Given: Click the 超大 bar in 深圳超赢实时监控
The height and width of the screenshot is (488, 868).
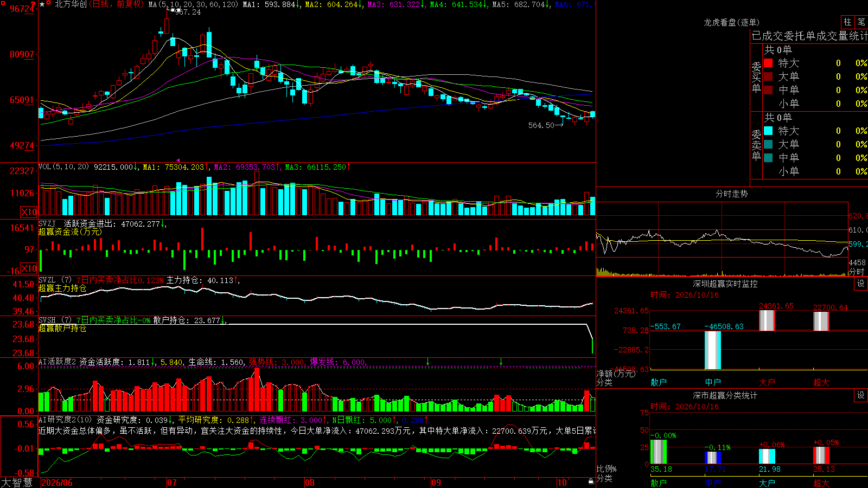Looking at the screenshot, I should click(x=821, y=322).
